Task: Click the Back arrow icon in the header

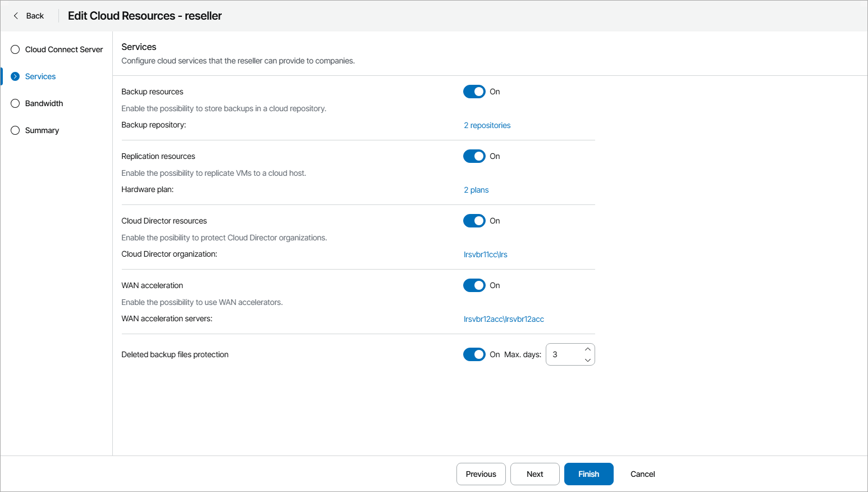Action: [x=15, y=16]
